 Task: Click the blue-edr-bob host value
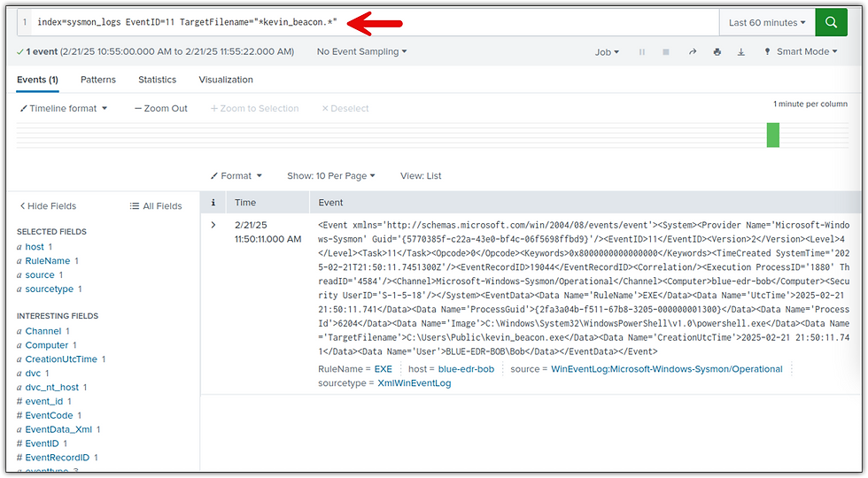pyautogui.click(x=466, y=369)
